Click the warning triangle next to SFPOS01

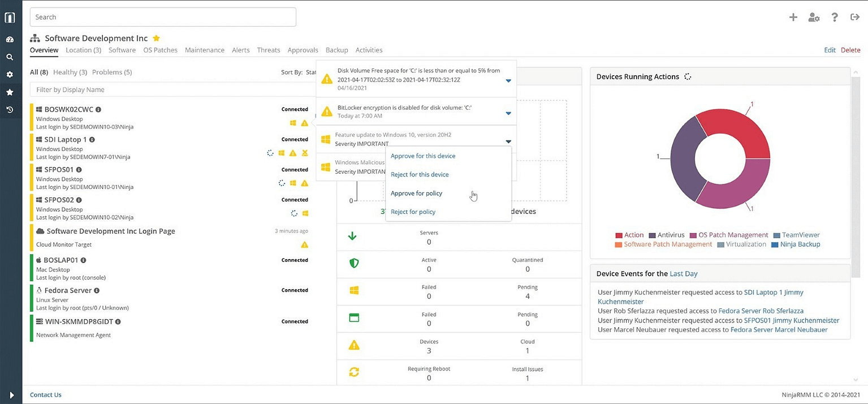point(305,183)
